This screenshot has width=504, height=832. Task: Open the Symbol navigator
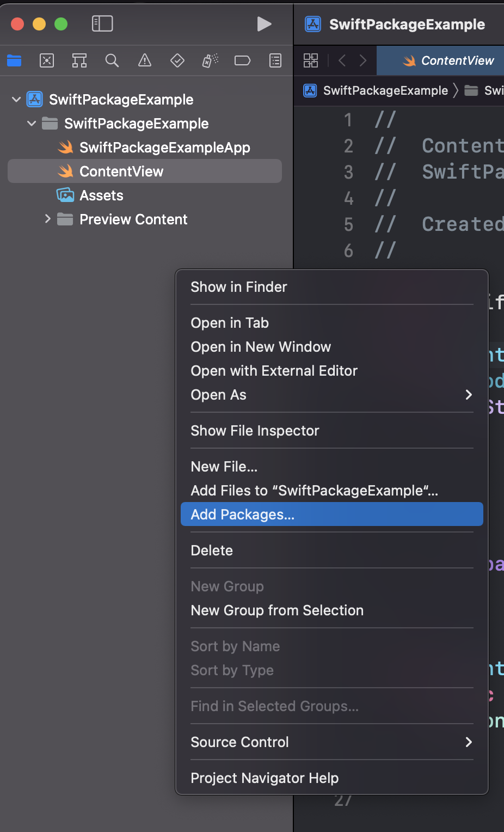point(79,60)
